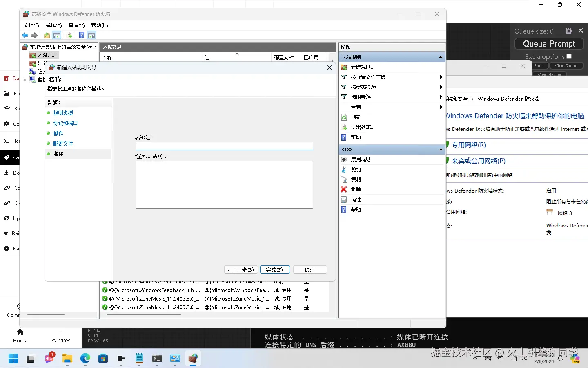The height and width of the screenshot is (368, 588).
Task: Close the new inbound rule wizard dialog
Action: [x=330, y=67]
